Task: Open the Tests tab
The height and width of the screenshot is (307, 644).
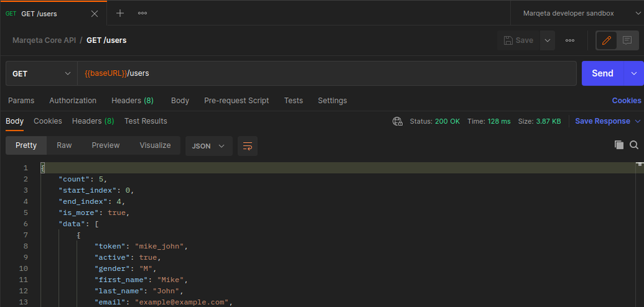Action: [293, 100]
